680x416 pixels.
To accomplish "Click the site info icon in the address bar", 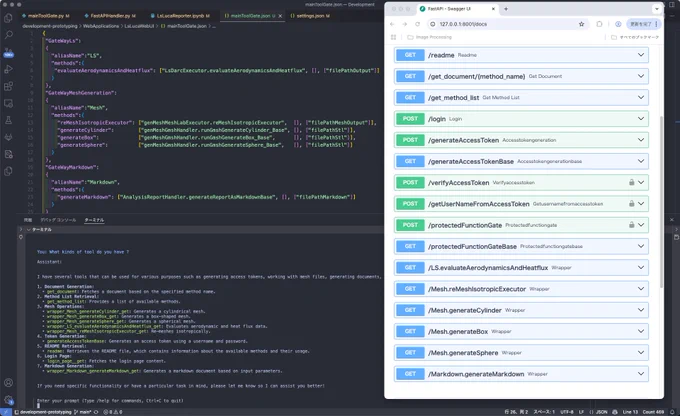I will coord(432,24).
